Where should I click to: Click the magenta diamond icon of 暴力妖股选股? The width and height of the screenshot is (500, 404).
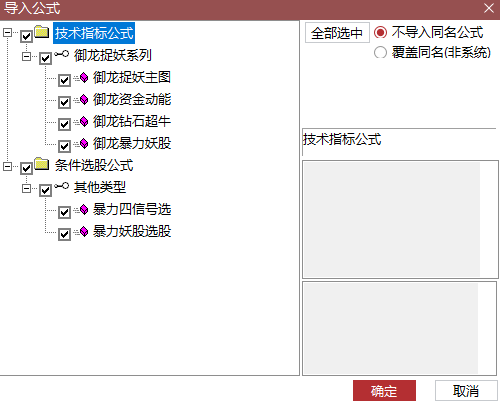point(84,231)
